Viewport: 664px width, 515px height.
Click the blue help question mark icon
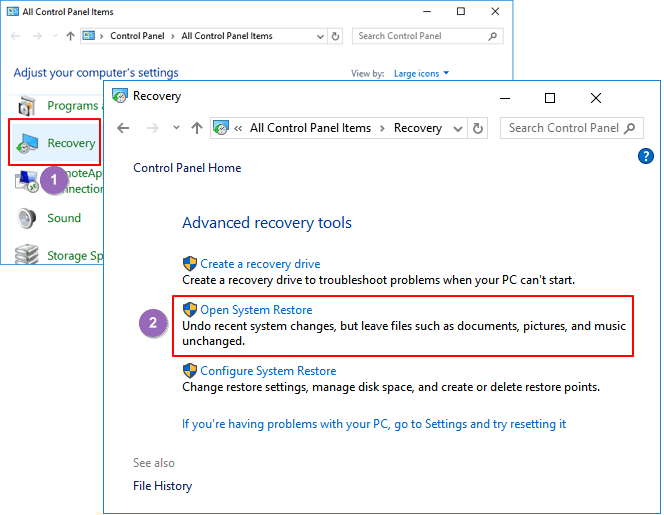click(645, 156)
